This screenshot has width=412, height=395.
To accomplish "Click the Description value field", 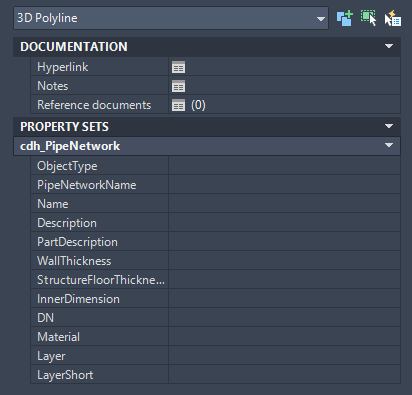I will pyautogui.click(x=284, y=223).
